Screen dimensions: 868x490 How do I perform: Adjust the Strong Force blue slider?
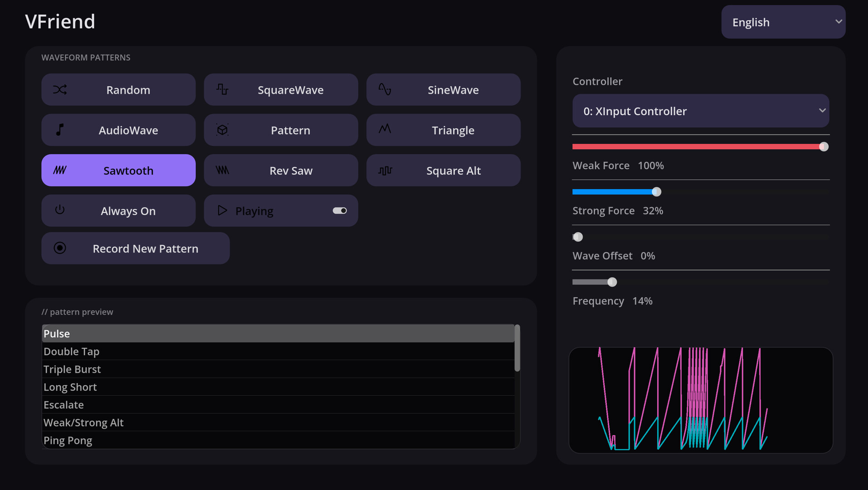[701, 192]
